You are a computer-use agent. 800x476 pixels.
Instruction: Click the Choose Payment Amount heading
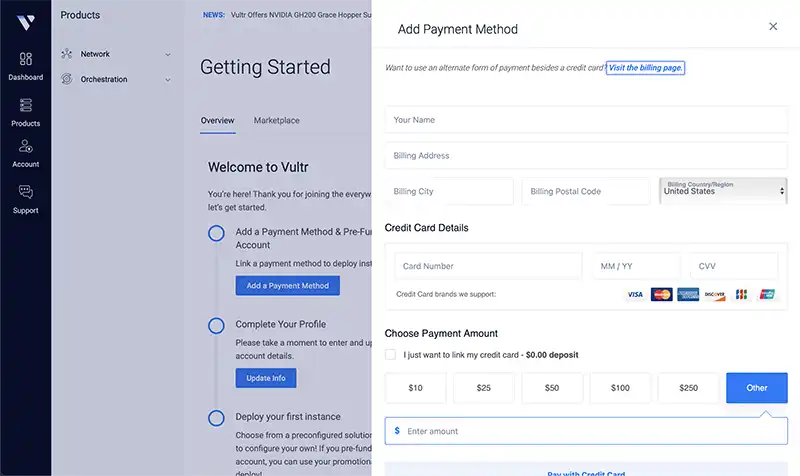(x=441, y=333)
